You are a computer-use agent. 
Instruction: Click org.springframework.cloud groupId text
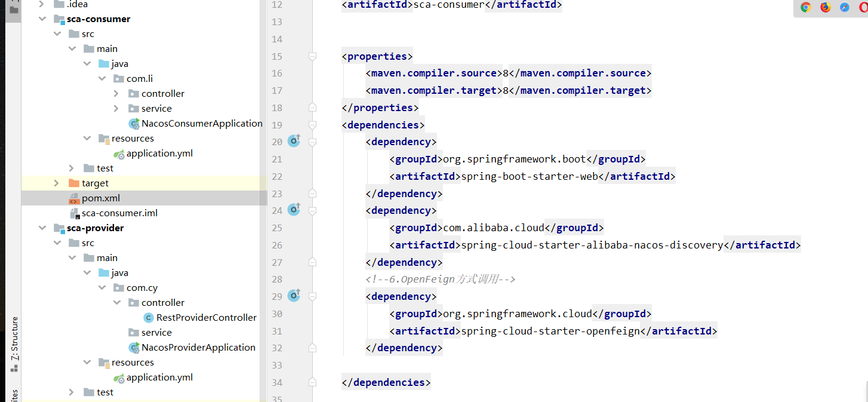pos(518,314)
